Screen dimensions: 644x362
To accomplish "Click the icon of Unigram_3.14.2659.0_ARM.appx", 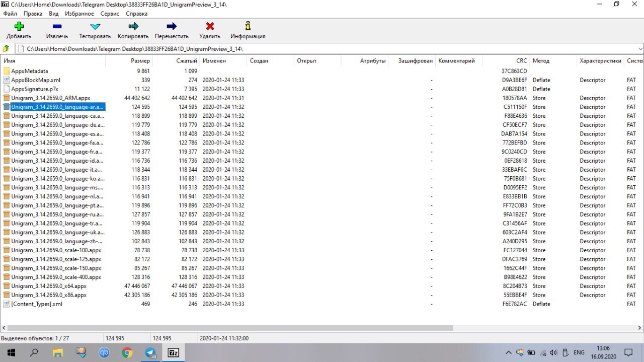I will point(7,98).
